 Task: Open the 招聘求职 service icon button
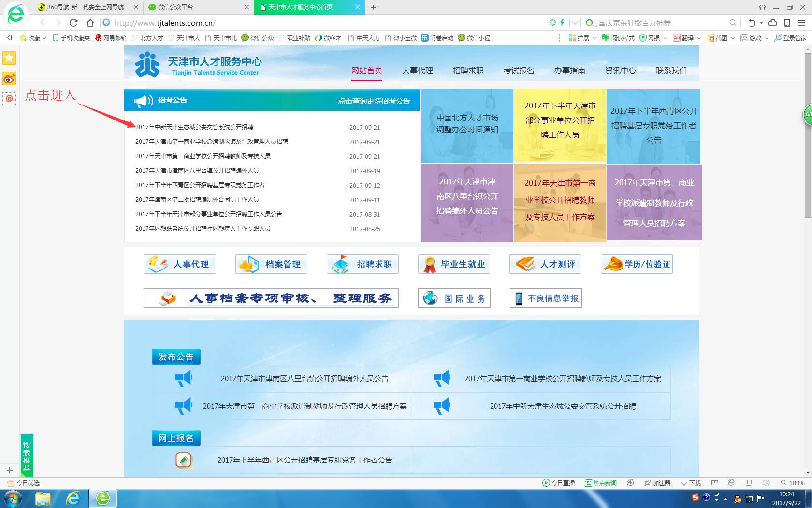(x=362, y=264)
